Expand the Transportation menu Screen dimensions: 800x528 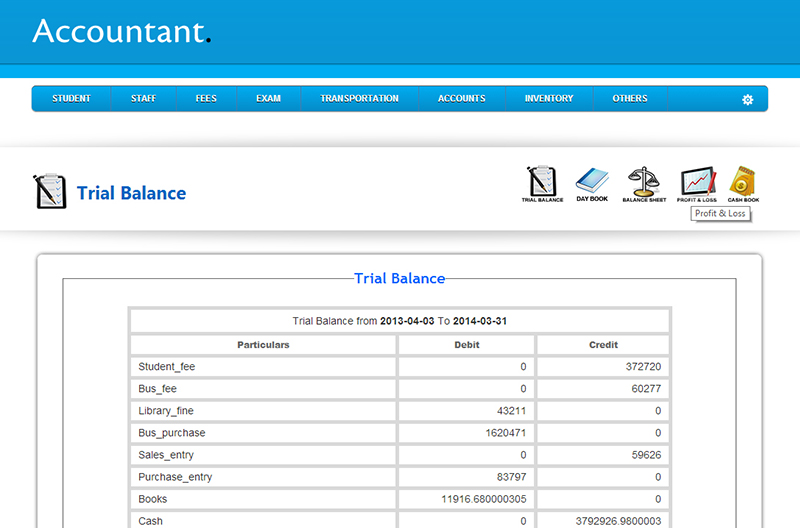point(359,99)
